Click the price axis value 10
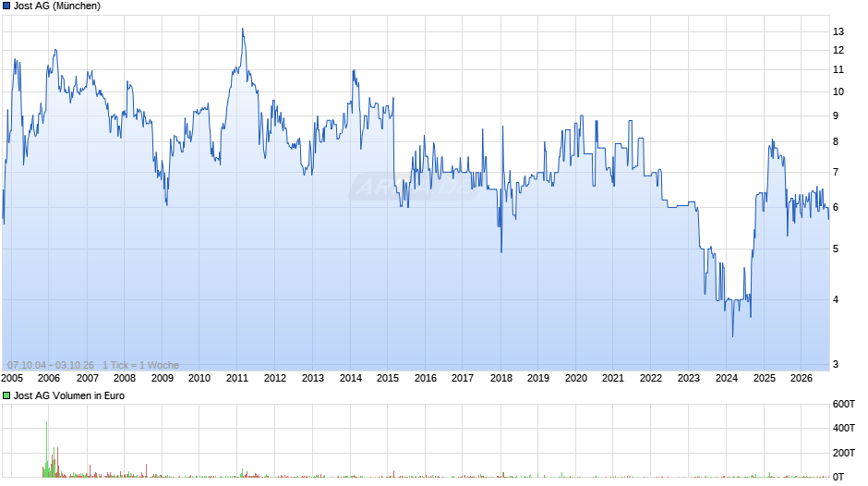 [838, 92]
